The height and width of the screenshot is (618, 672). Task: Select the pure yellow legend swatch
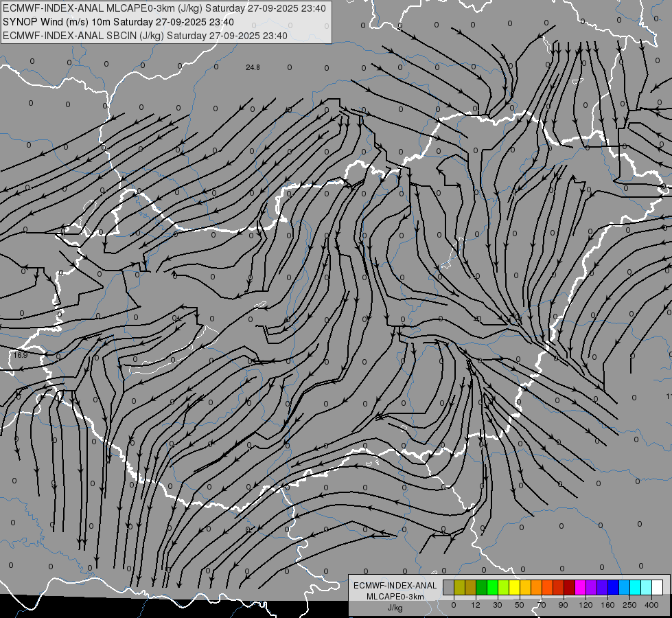[x=515, y=587]
